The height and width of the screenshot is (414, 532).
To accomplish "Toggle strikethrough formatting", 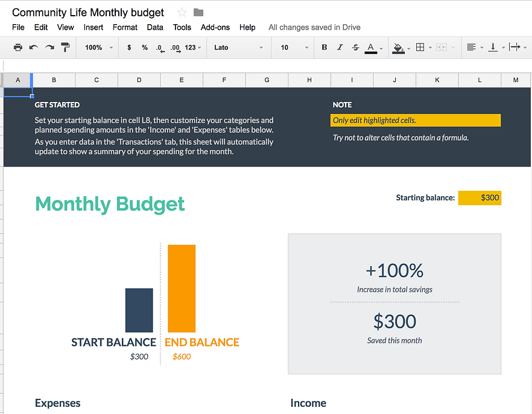I will 355,48.
